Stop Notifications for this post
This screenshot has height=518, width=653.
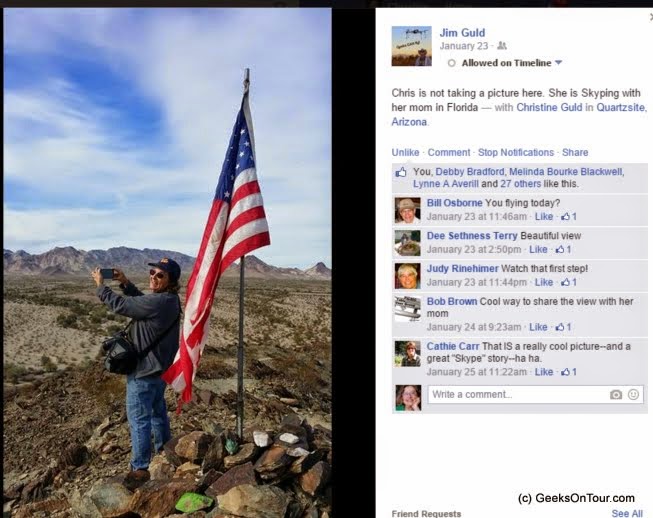[x=516, y=152]
